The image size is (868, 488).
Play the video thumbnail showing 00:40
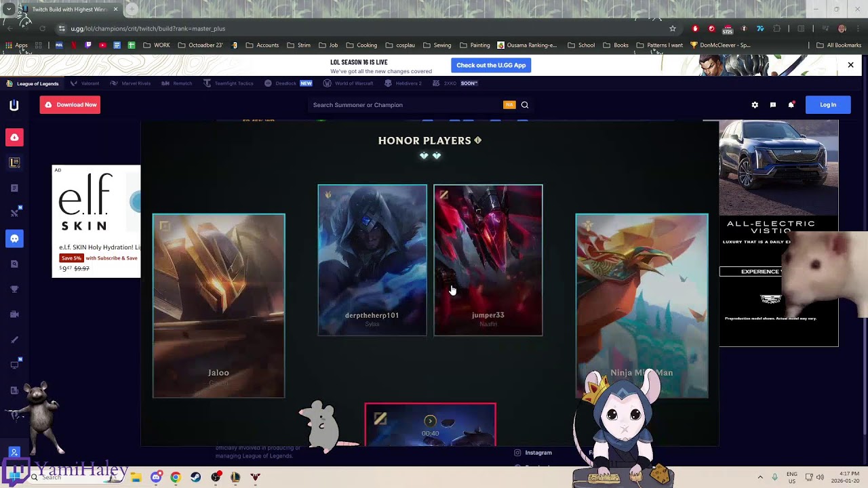[431, 425]
